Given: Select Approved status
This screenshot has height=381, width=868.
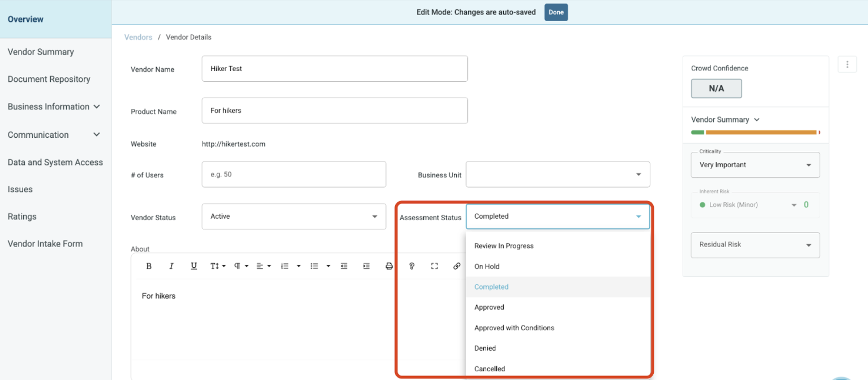Looking at the screenshot, I should coord(558,307).
